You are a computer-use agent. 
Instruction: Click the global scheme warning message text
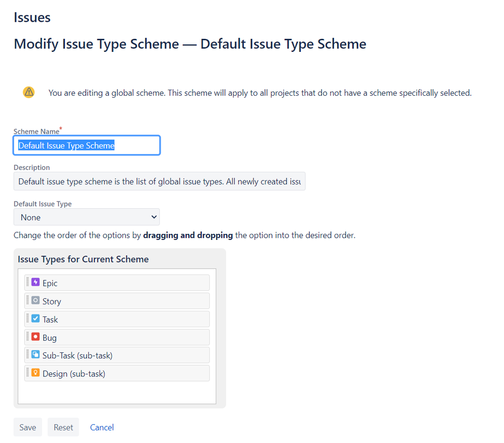pos(260,93)
